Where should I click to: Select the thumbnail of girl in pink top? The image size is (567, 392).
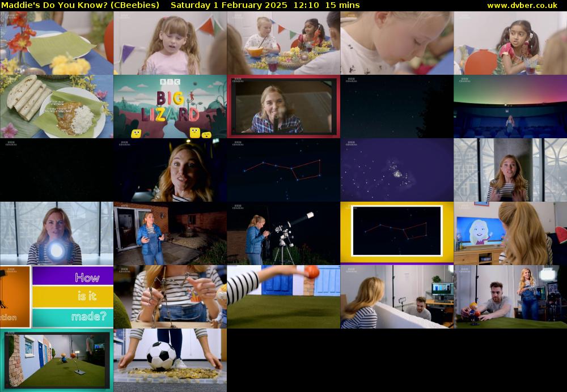point(170,43)
